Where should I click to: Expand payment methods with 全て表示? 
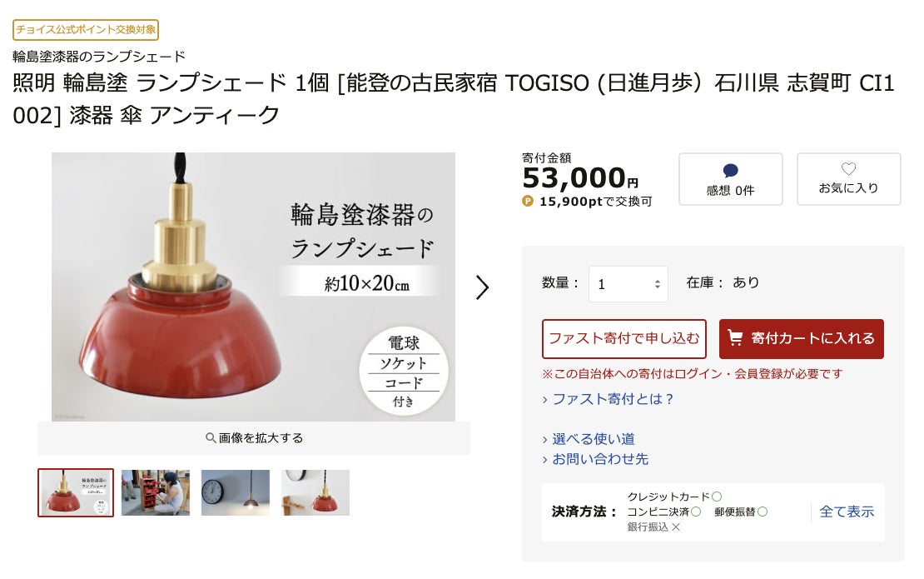pos(847,512)
